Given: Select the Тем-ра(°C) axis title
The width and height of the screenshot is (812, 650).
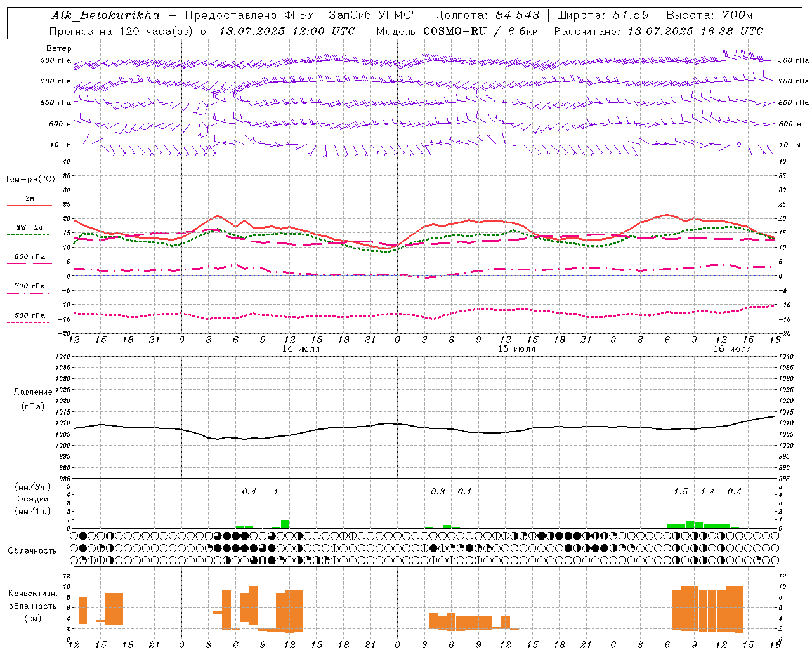Looking at the screenshot, I should click(30, 180).
